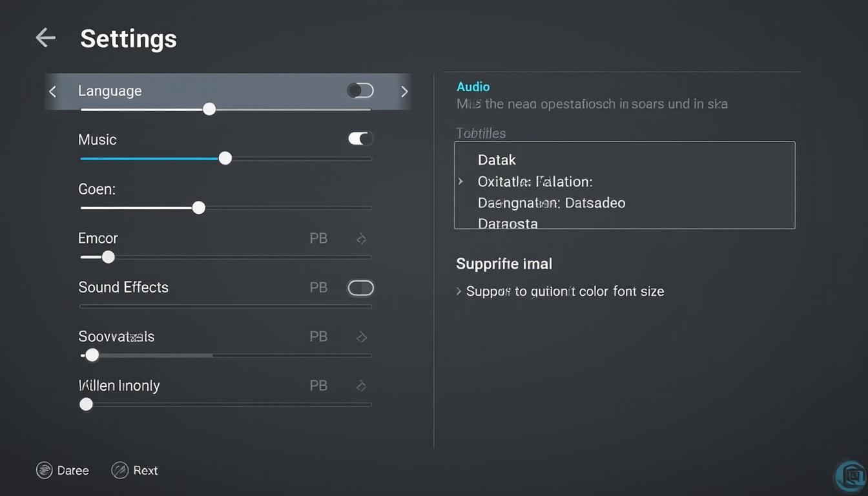The width and height of the screenshot is (868, 496).
Task: Click the round Rext icon at bottom
Action: (x=119, y=470)
